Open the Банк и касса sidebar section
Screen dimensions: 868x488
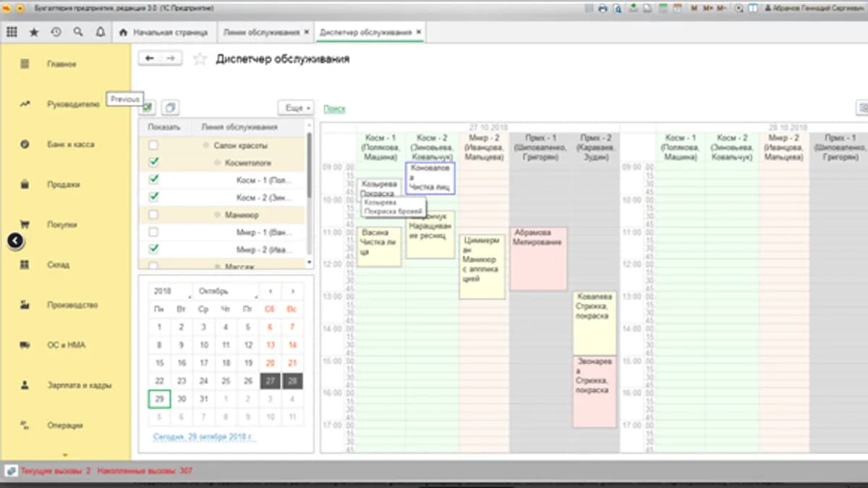(71, 144)
